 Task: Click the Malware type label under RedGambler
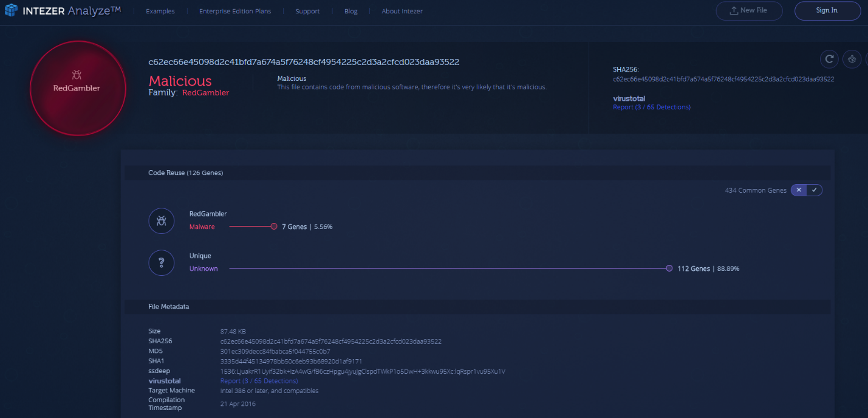pos(202,227)
